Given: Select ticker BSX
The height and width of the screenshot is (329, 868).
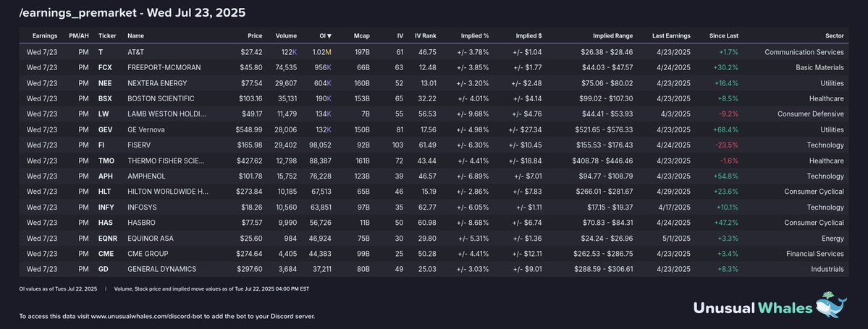Looking at the screenshot, I should click(105, 98).
